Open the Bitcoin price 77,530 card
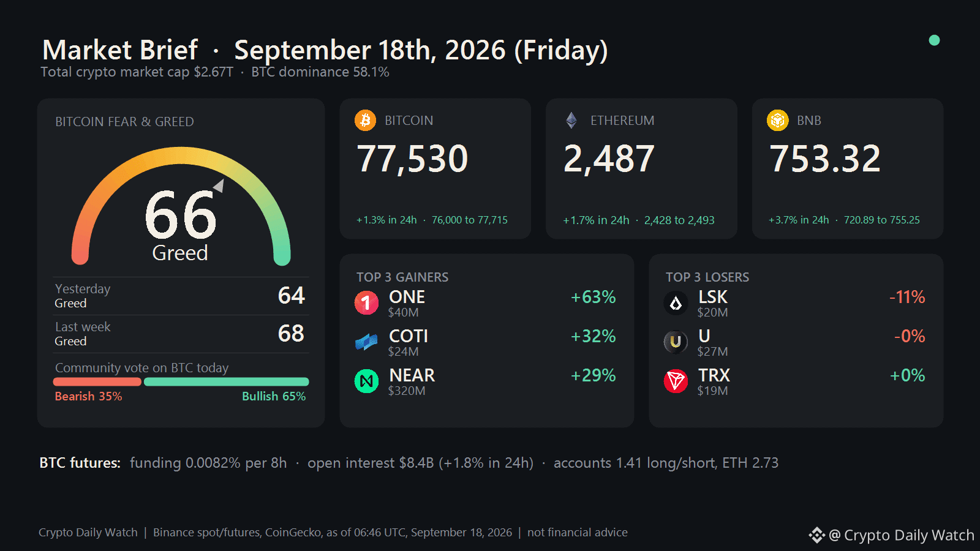The height and width of the screenshot is (551, 980). pyautogui.click(x=435, y=168)
